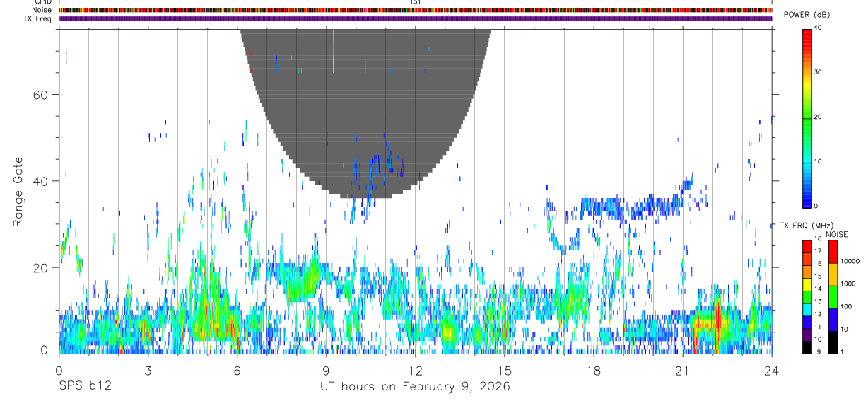Click the TX Freq row label at top
Viewport: 868px width, 401px height.
(37, 18)
